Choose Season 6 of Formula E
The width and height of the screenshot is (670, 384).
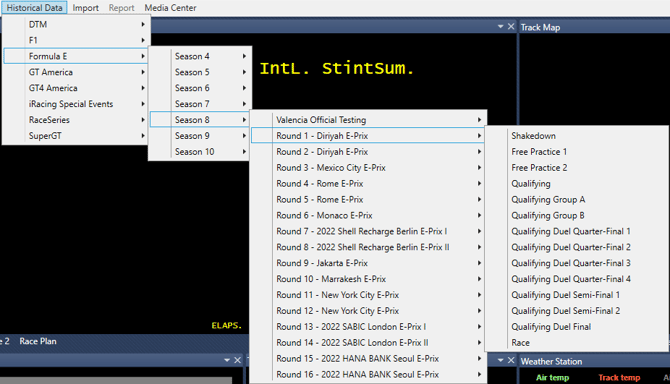pos(200,88)
